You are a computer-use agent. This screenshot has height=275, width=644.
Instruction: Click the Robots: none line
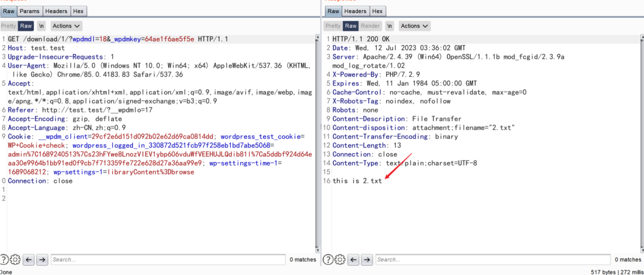355,110
